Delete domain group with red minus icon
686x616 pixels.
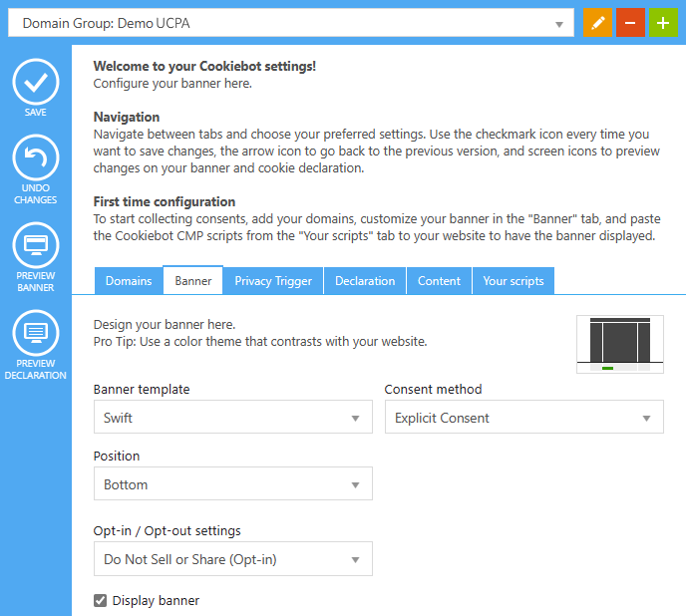click(x=630, y=22)
